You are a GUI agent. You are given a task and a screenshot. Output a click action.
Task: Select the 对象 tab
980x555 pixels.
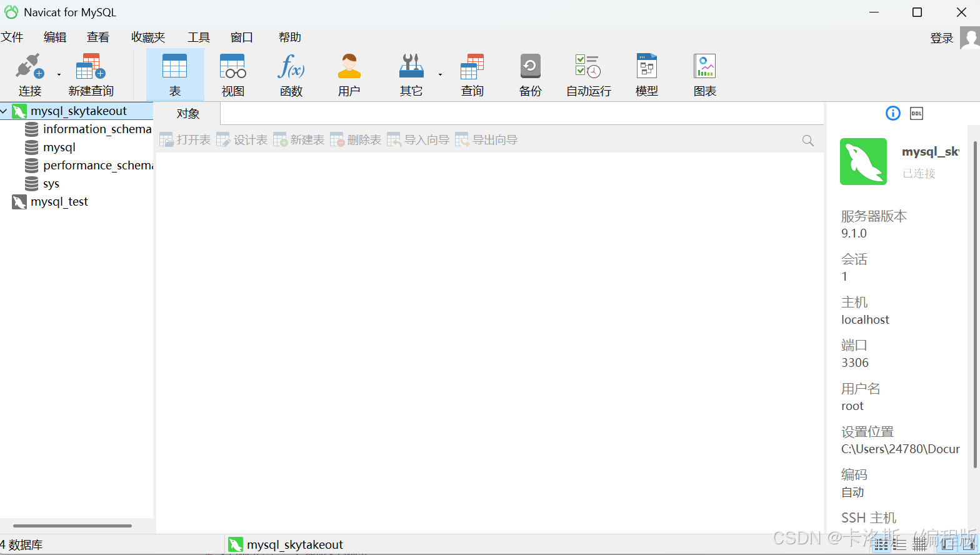tap(188, 114)
